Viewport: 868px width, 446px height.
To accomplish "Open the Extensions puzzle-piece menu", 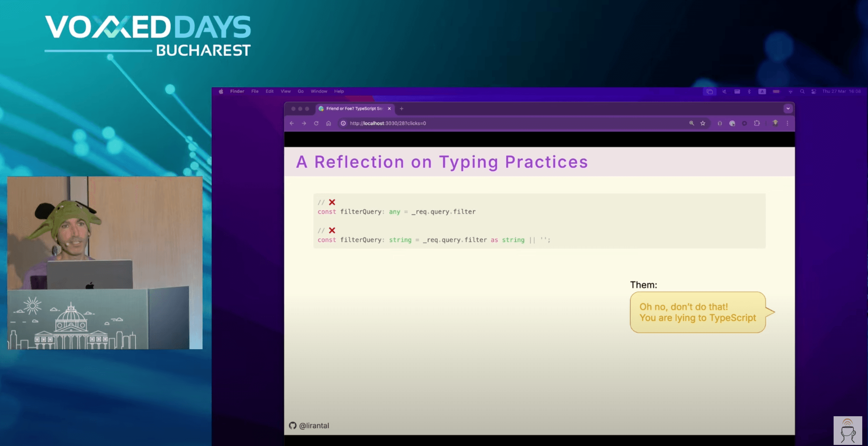I will point(757,123).
